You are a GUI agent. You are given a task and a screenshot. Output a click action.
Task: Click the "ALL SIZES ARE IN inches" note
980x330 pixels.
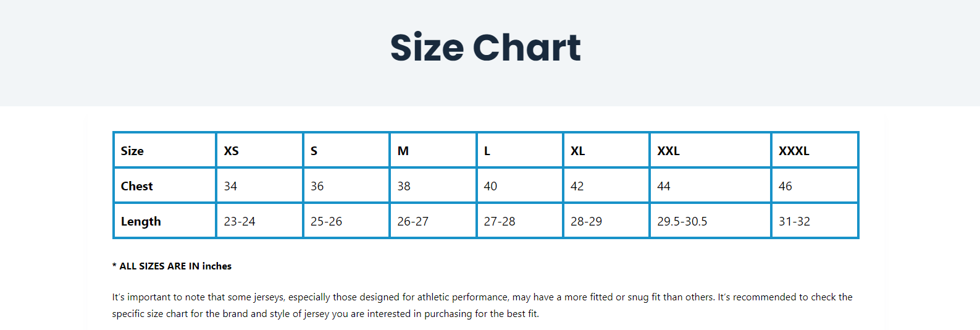coord(172,266)
